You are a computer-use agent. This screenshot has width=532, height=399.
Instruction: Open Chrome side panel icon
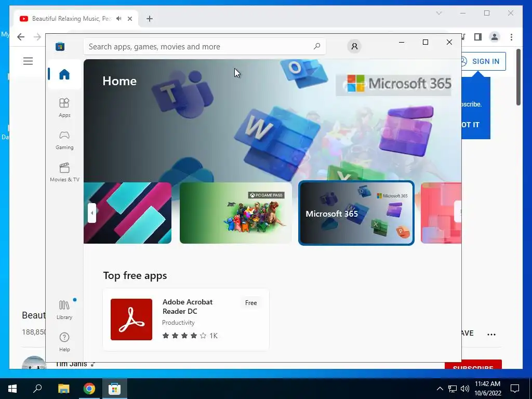coord(478,37)
